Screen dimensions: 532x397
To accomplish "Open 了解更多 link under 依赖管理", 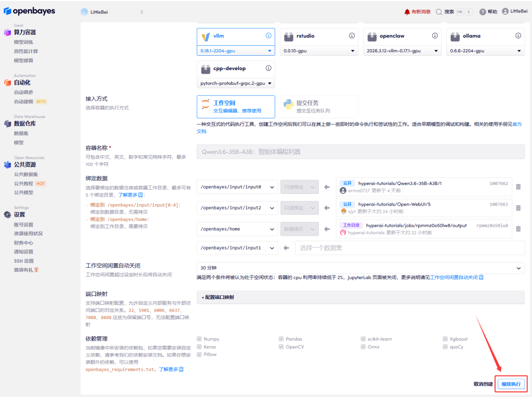I will pyautogui.click(x=171, y=369).
